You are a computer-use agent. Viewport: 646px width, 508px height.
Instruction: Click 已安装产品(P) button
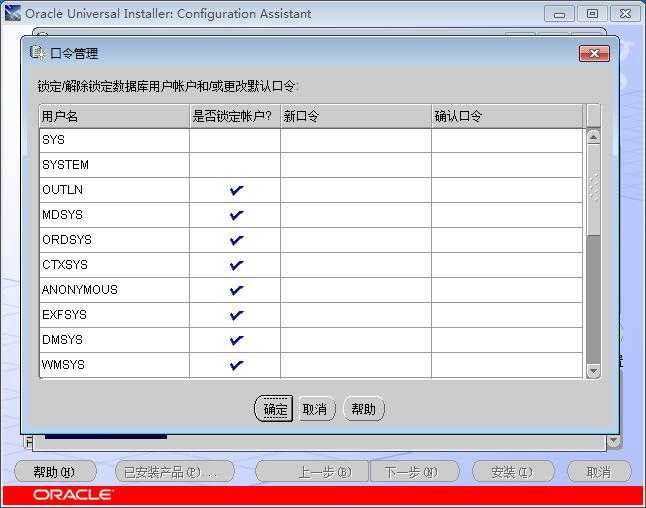click(x=174, y=471)
